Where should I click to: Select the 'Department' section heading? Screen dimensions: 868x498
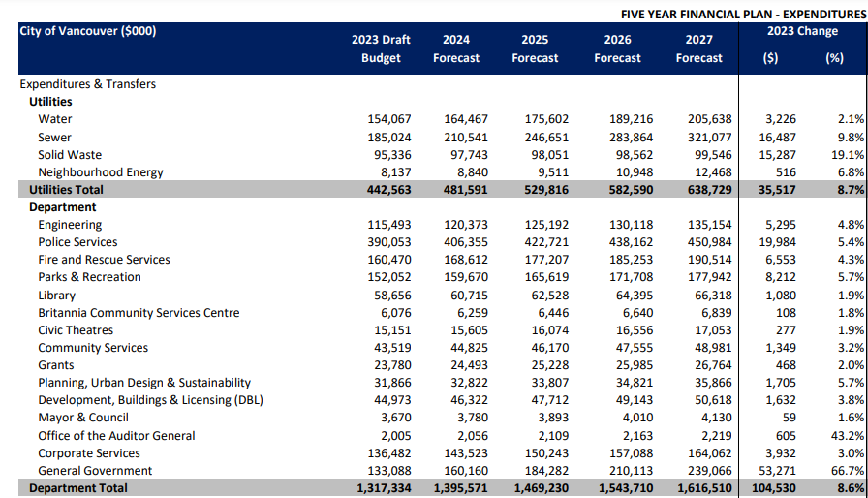click(63, 207)
